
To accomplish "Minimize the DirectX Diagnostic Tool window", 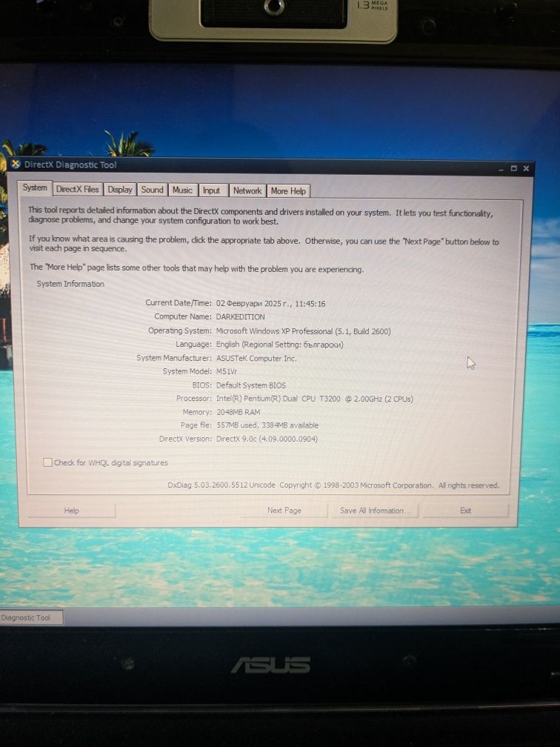I will (x=501, y=169).
